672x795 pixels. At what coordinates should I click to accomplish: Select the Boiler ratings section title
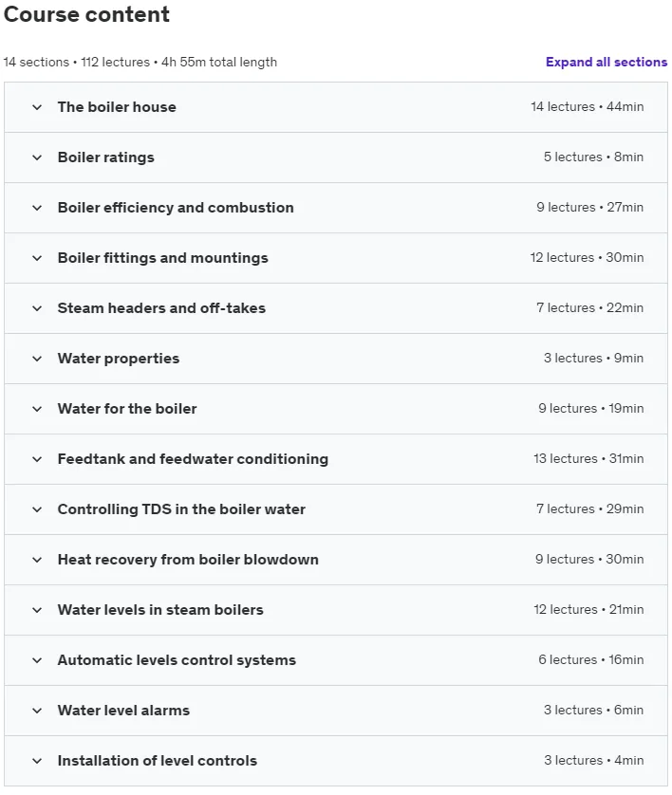(105, 157)
